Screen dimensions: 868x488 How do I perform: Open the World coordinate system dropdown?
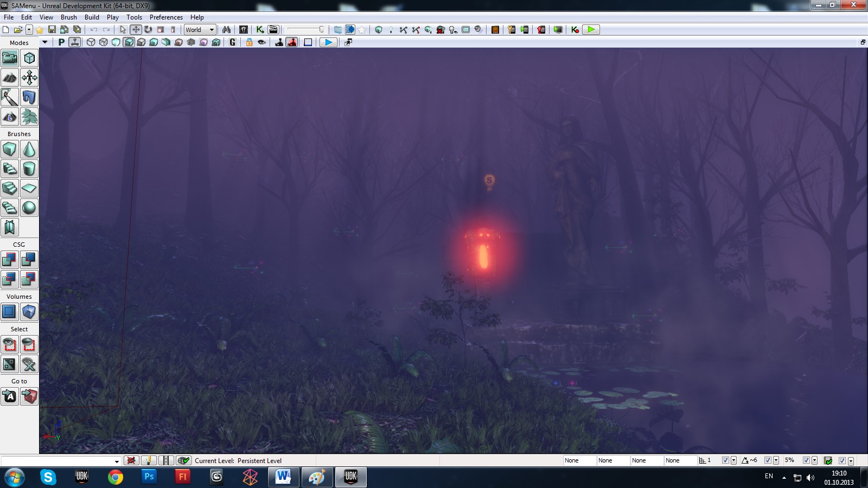coord(200,30)
